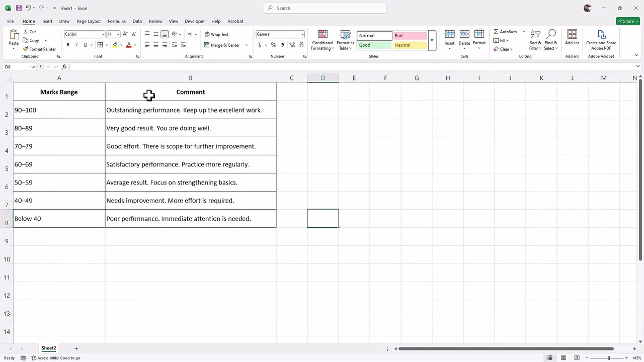Click the Save icon in title bar

tap(19, 8)
